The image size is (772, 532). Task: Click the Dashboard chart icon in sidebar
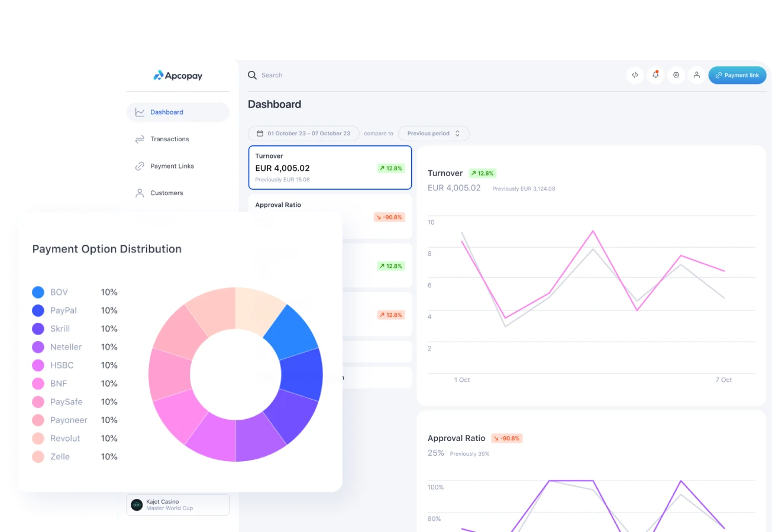click(140, 112)
